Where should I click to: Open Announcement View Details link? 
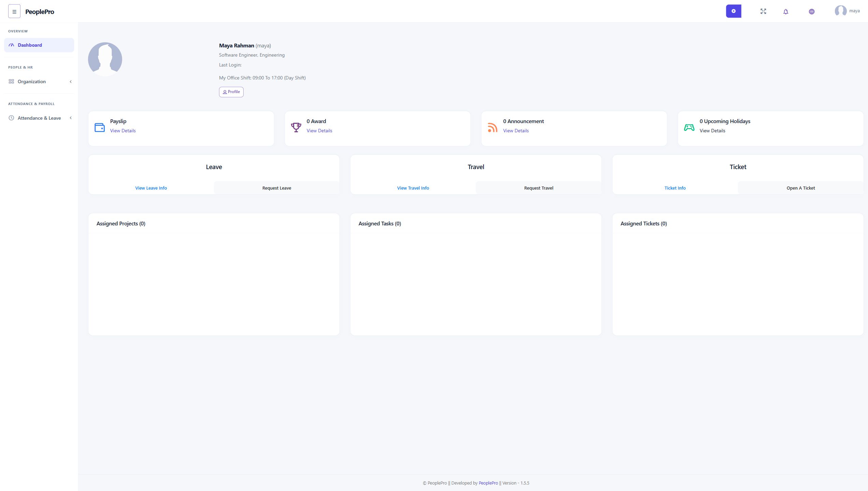(516, 131)
